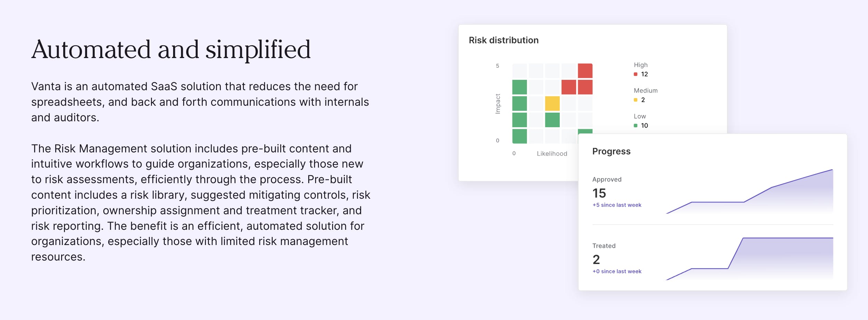Image resolution: width=868 pixels, height=320 pixels.
Task: Select the Approved count of 15
Action: pos(599,193)
